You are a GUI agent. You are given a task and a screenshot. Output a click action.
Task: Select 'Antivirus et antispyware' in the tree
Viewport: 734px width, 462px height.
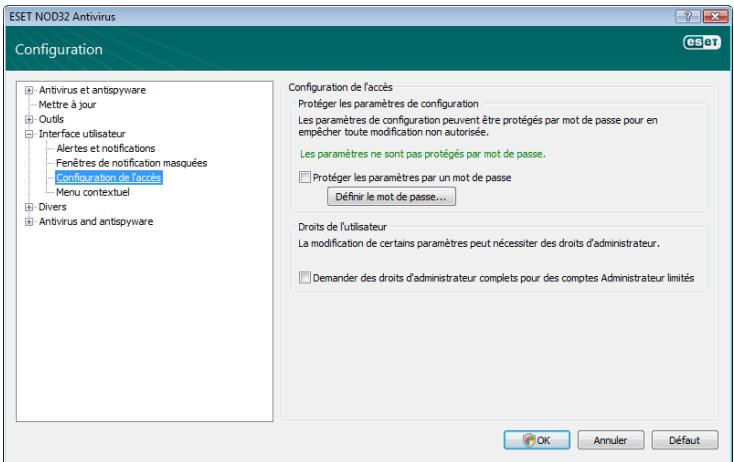[92, 90]
